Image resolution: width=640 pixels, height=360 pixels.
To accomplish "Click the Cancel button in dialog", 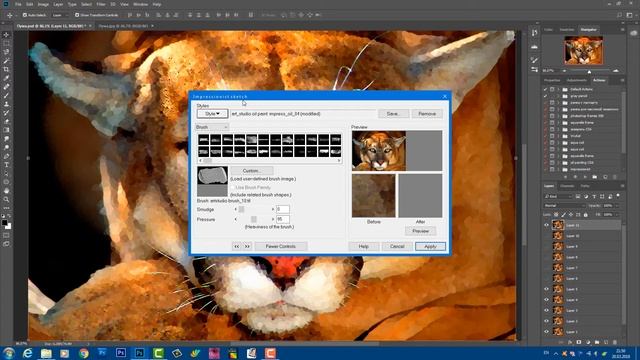I will point(397,247).
